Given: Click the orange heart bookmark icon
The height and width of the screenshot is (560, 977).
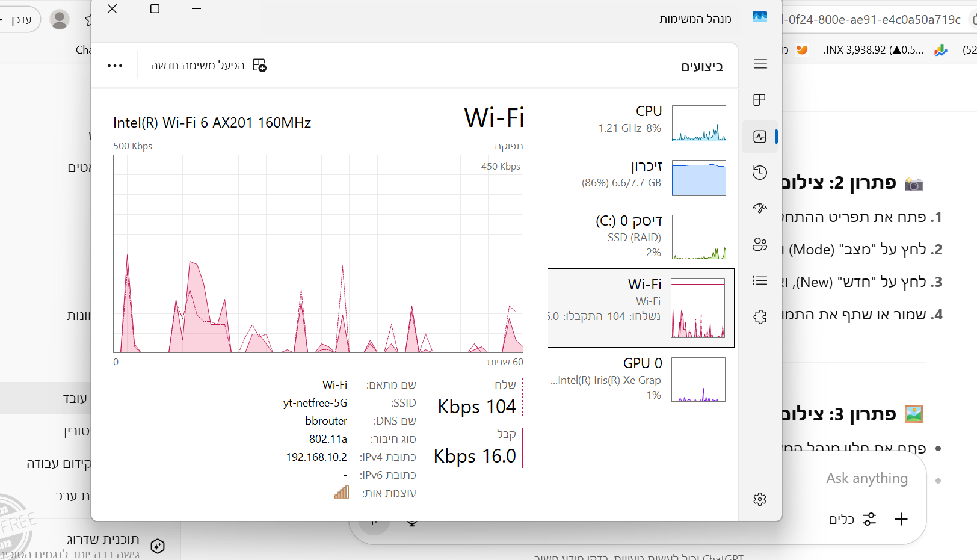Looking at the screenshot, I should click(x=802, y=50).
